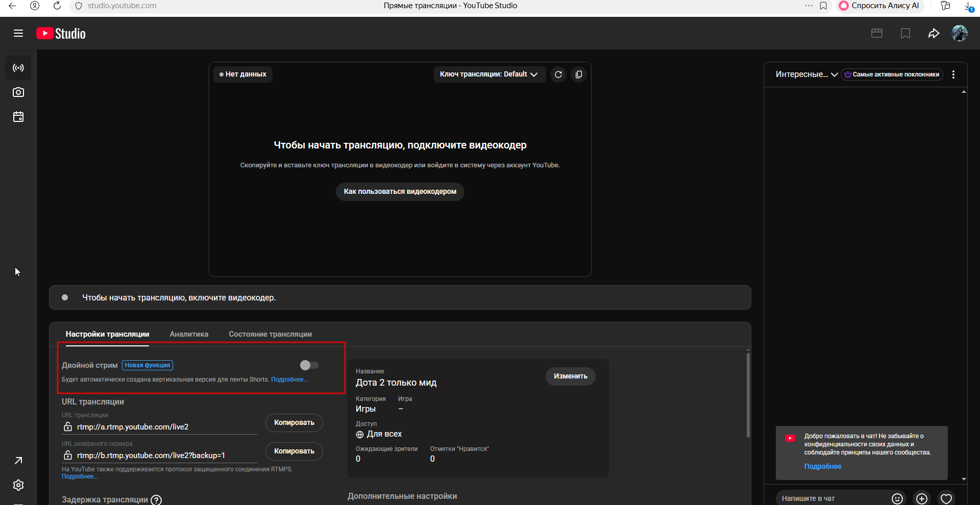Screen dimensions: 980x505
Task: Click Самые активные поклонники chip
Action: click(x=892, y=74)
